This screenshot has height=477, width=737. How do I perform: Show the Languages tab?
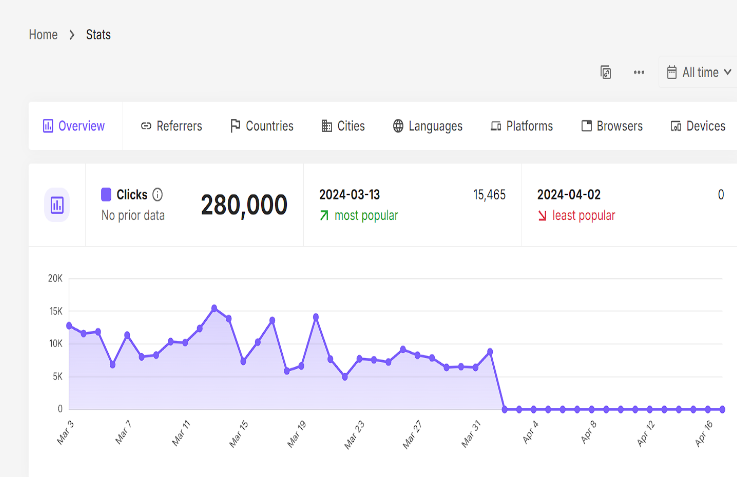coord(427,126)
